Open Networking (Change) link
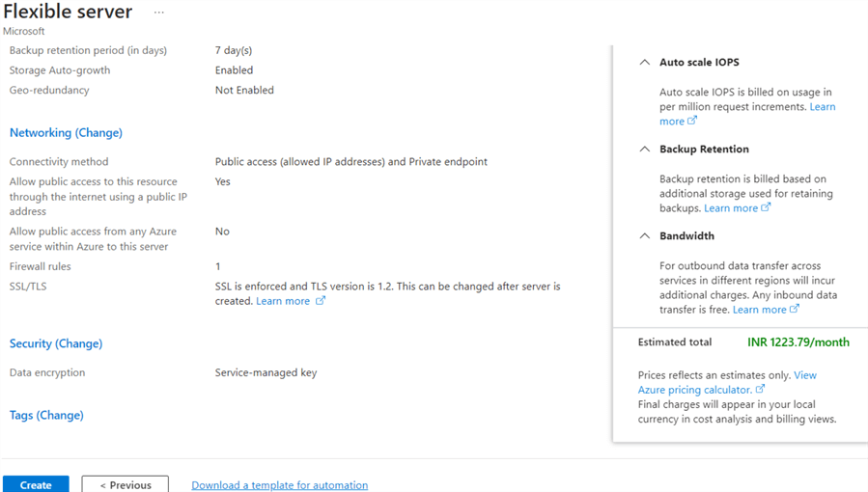This screenshot has width=868, height=492. pos(66,133)
